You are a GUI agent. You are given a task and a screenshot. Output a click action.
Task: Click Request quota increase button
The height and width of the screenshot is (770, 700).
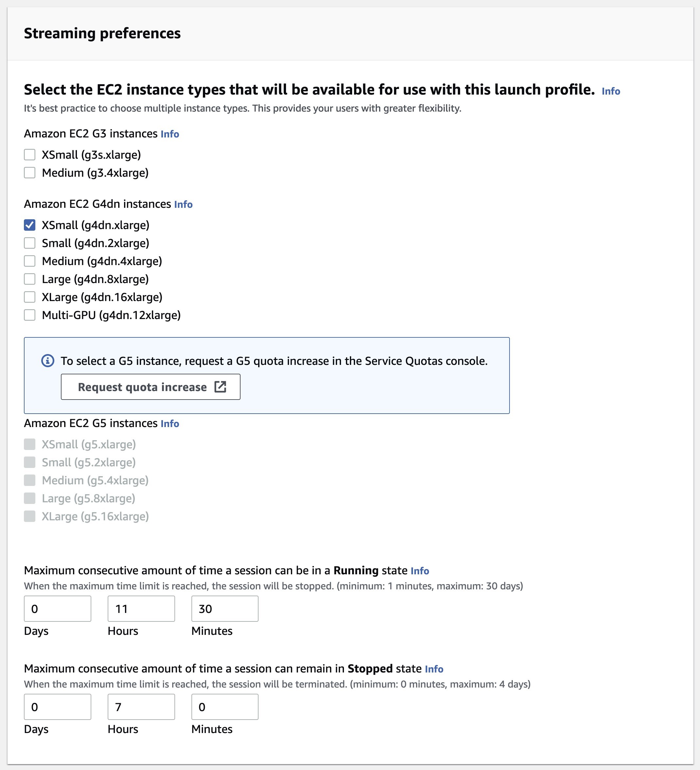pyautogui.click(x=151, y=386)
